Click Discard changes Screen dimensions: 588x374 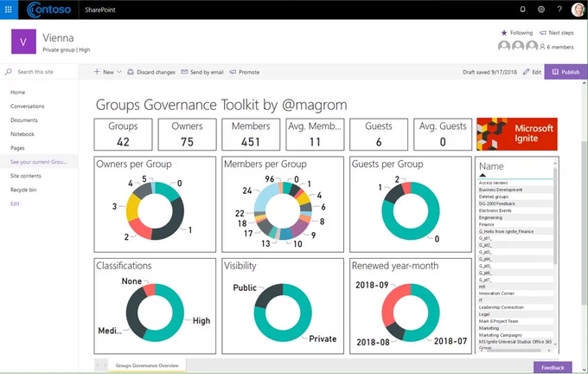click(x=151, y=72)
